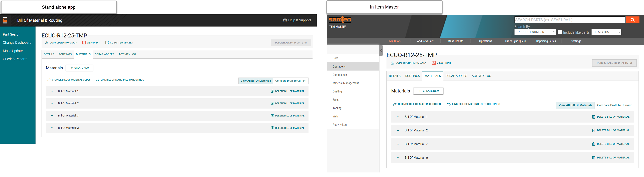644x177 pixels.
Task: Switch to Scrap Adders tab in stand-alone app
Action: point(104,54)
